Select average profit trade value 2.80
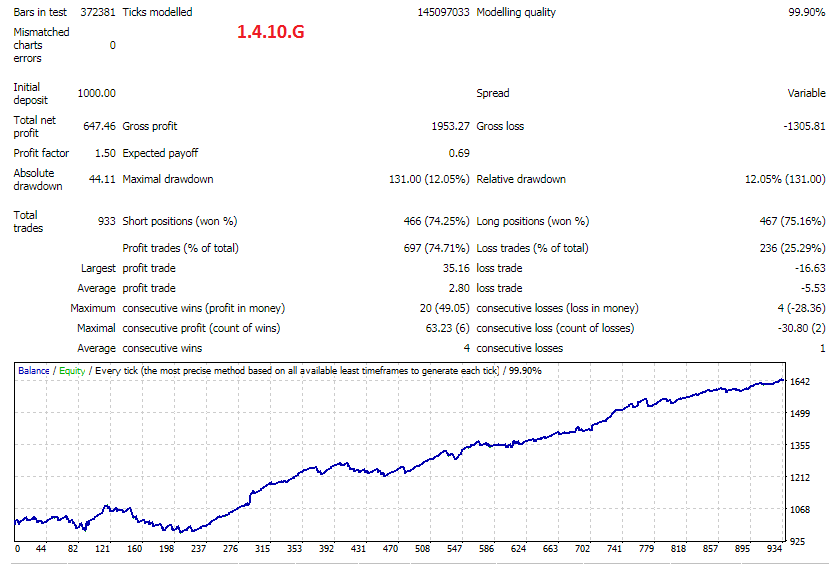 [459, 288]
